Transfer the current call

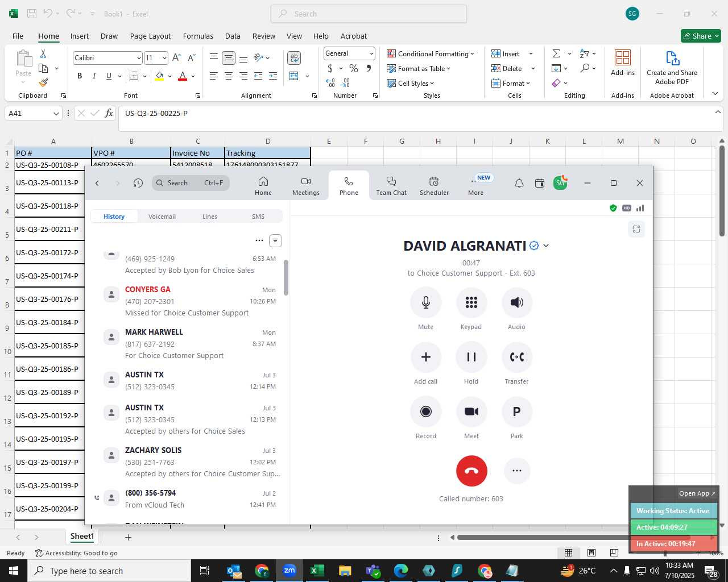tap(516, 357)
